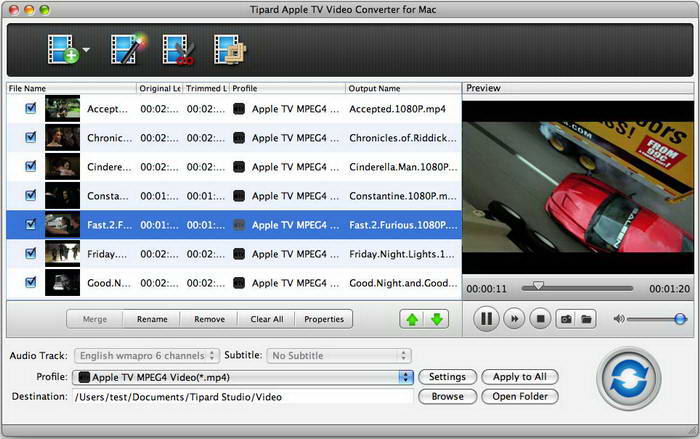Click output name Accepted.1080P.mp4
Image resolution: width=700 pixels, height=439 pixels.
click(x=397, y=109)
